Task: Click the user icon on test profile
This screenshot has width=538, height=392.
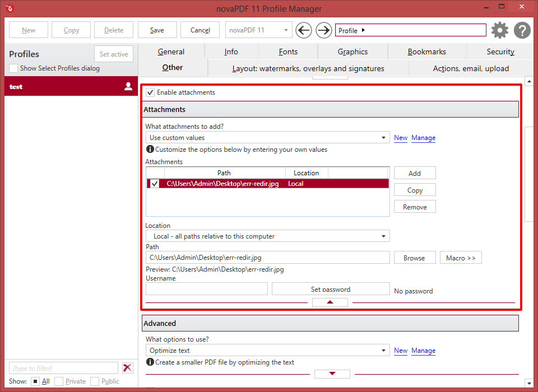Action: tap(128, 86)
